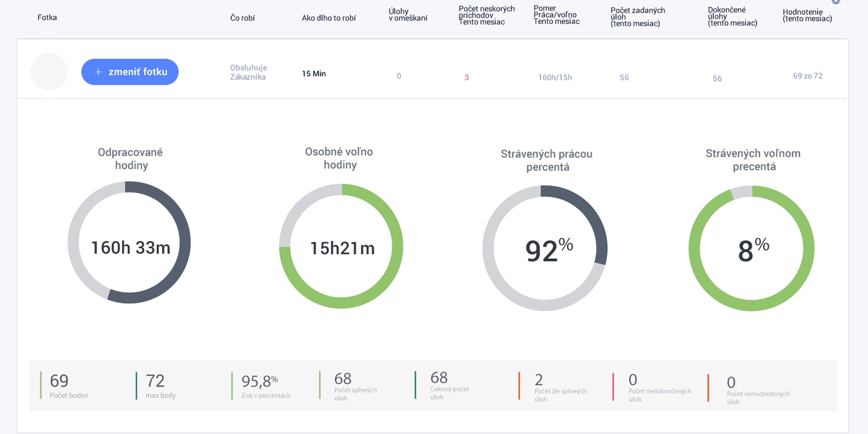This screenshot has height=434, width=868.
Task: Click the Hodnotenie column header
Action: tap(807, 15)
